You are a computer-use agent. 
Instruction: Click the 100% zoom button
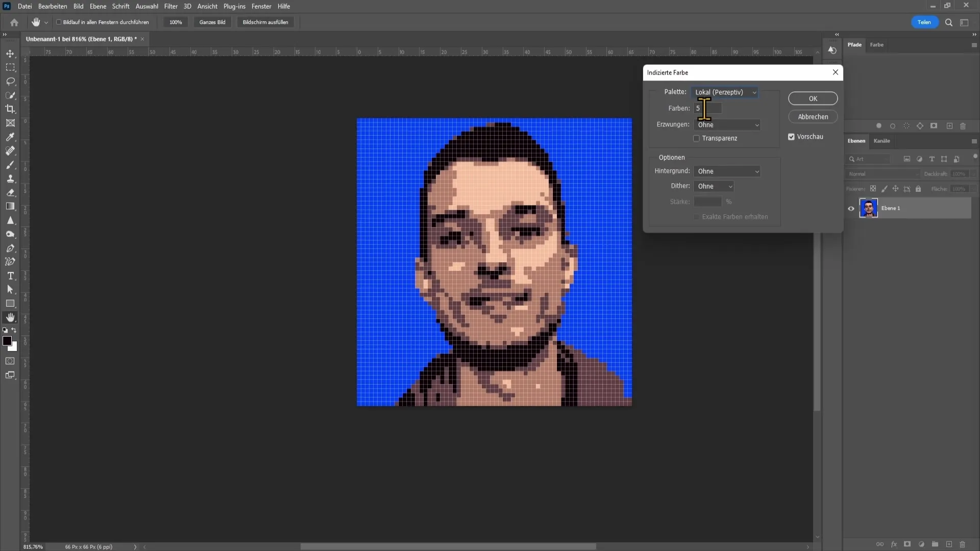point(176,22)
